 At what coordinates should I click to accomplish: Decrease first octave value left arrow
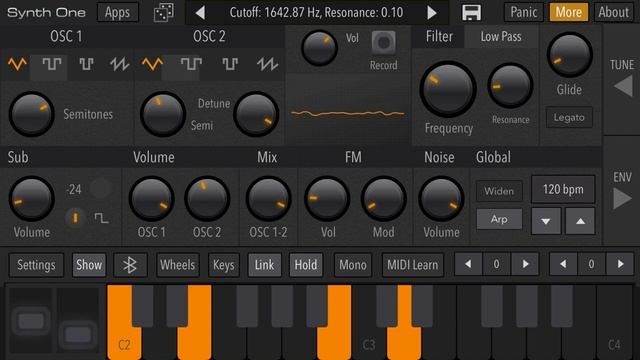[x=468, y=264]
